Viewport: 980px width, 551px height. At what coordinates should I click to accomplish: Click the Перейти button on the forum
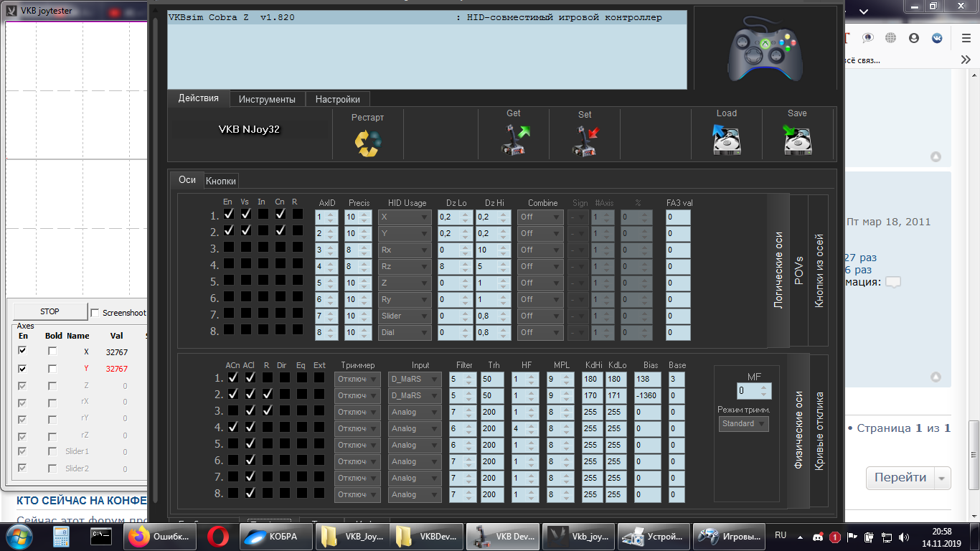point(900,477)
